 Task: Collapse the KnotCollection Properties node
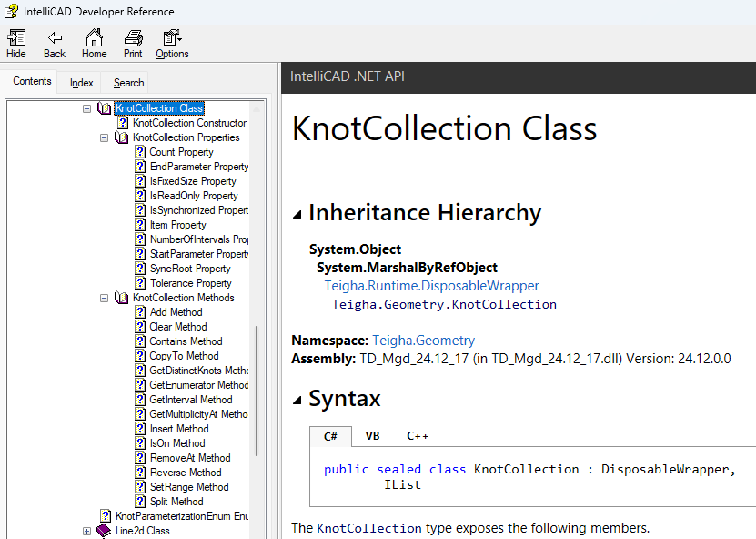pos(104,138)
